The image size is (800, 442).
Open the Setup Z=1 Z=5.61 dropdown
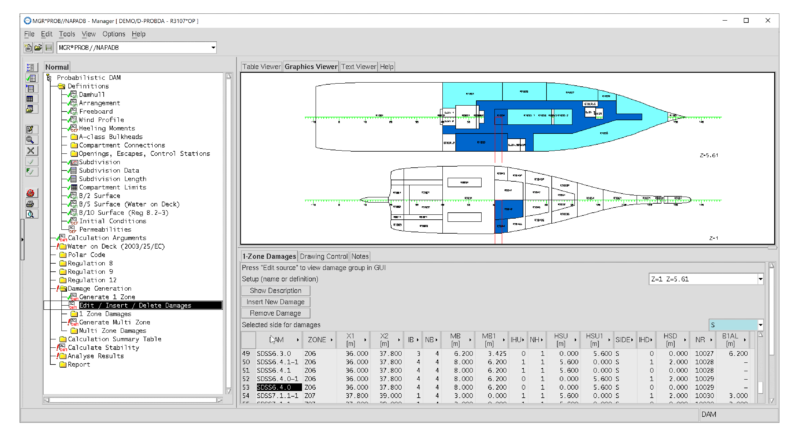pos(760,279)
